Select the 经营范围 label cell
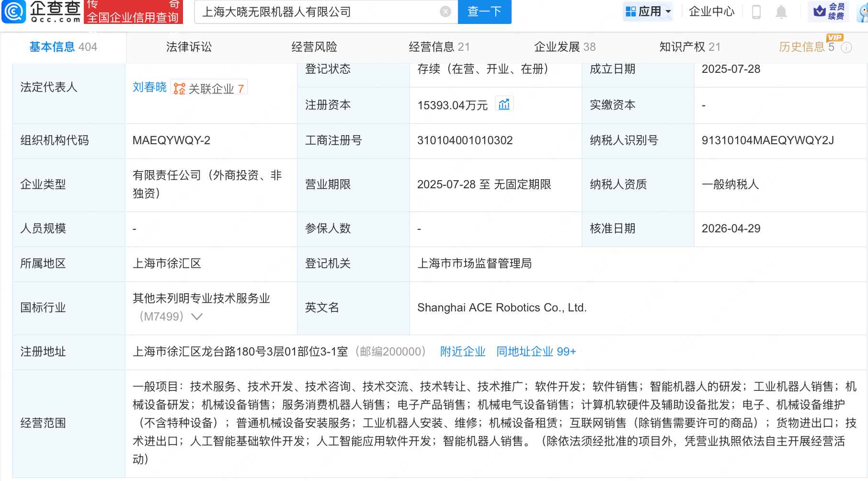Screen dimensions: 868x481 pyautogui.click(x=69, y=424)
